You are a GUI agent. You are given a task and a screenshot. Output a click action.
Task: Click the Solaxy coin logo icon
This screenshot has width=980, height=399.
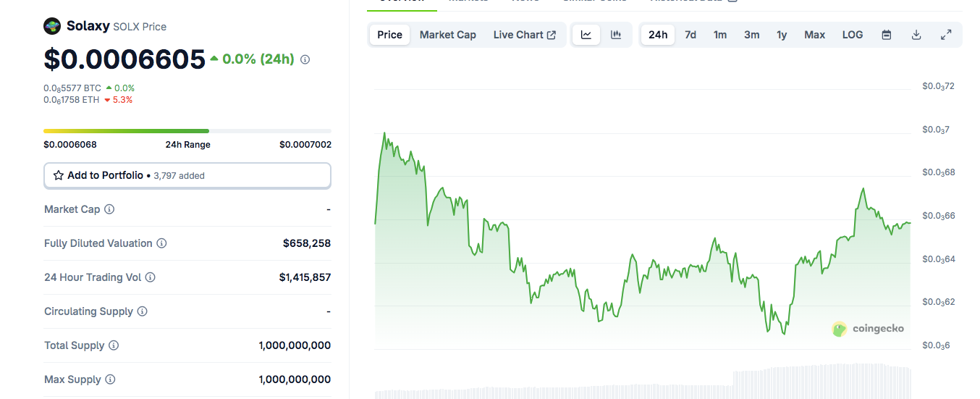(52, 26)
